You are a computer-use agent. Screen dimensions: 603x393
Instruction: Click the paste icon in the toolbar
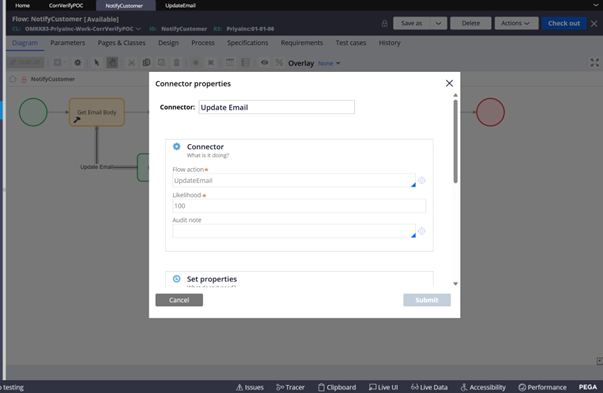click(162, 62)
